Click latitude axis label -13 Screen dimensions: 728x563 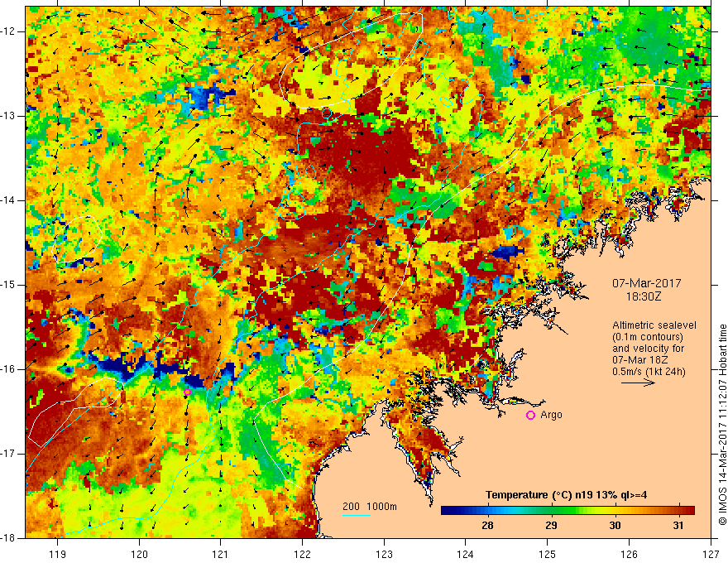coord(8,116)
